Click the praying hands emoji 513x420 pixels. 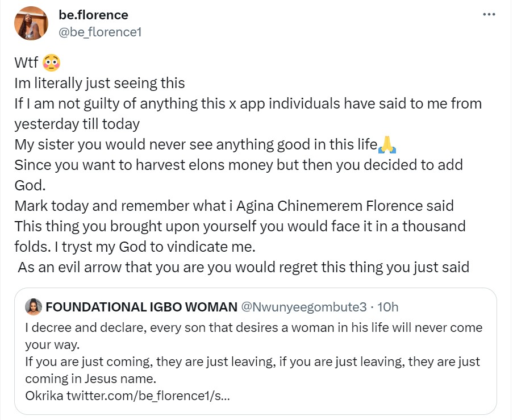tap(387, 145)
